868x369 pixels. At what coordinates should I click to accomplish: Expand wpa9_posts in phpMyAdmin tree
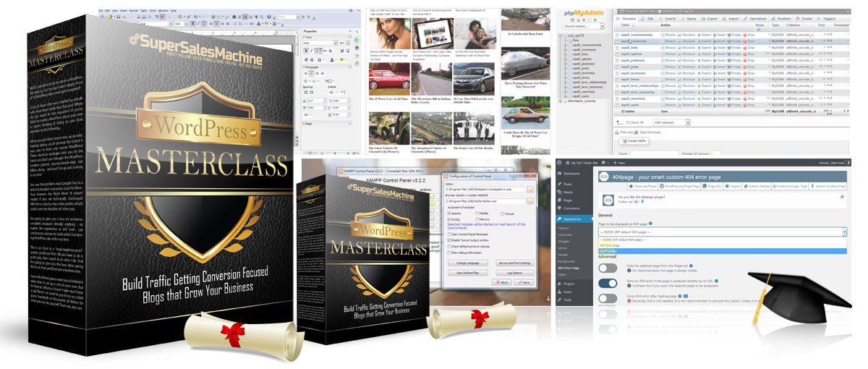(566, 68)
